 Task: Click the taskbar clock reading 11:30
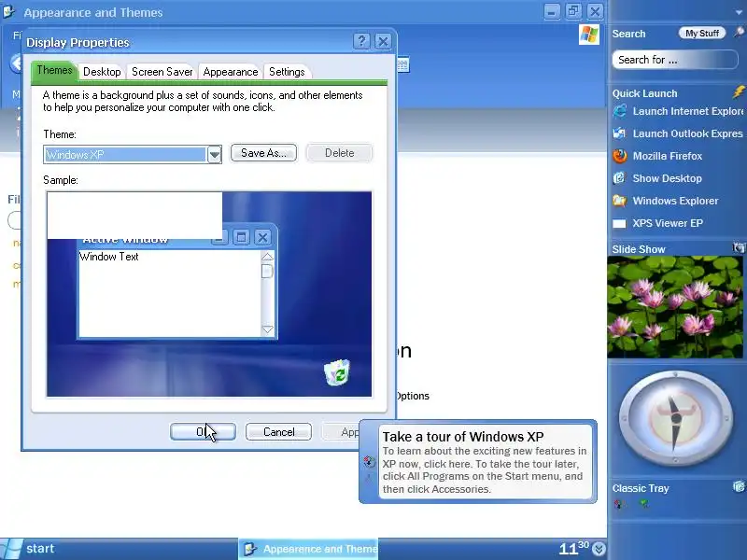pos(574,548)
